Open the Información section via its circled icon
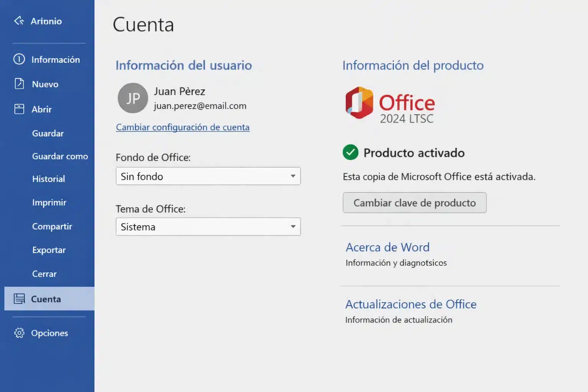588x392 pixels. 19,59
